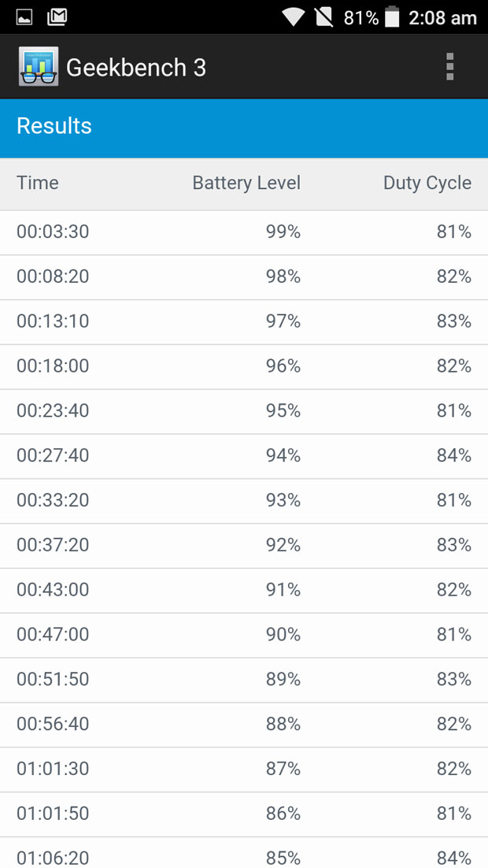This screenshot has width=488, height=868.
Task: Select the row showing 90% battery
Action: (x=244, y=636)
